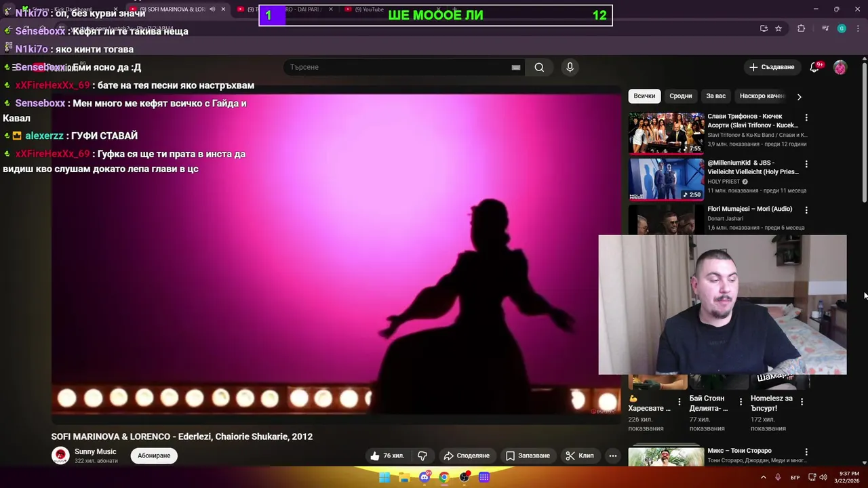Viewport: 868px width, 488px height.
Task: Open the Клип scissors button
Action: pyautogui.click(x=580, y=455)
